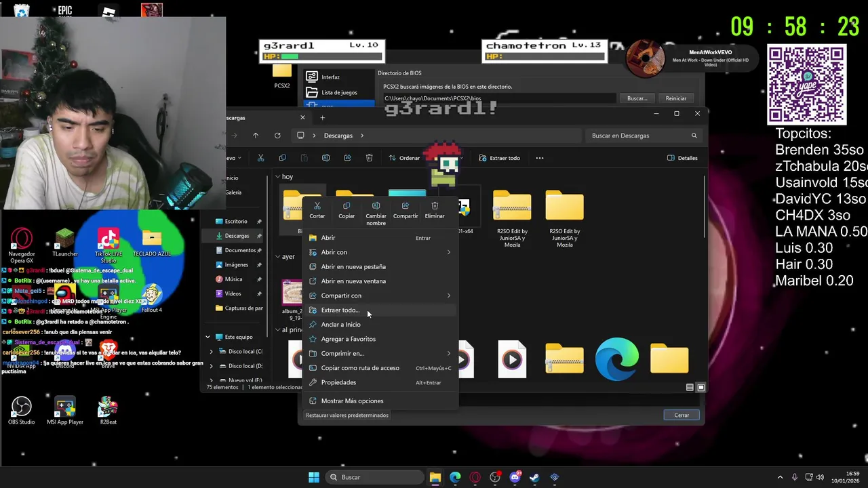Select 'Anclar a Inicio'

(380, 325)
